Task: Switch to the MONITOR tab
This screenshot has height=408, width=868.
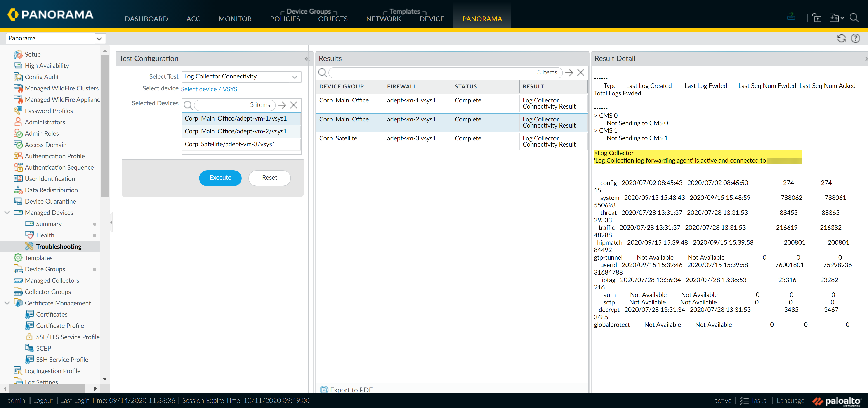Action: click(x=235, y=19)
